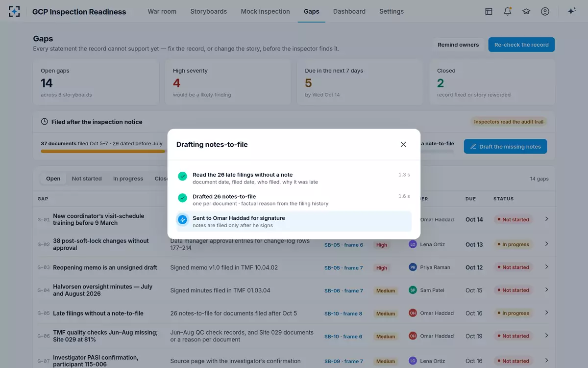Open the Settings tab

pyautogui.click(x=392, y=11)
